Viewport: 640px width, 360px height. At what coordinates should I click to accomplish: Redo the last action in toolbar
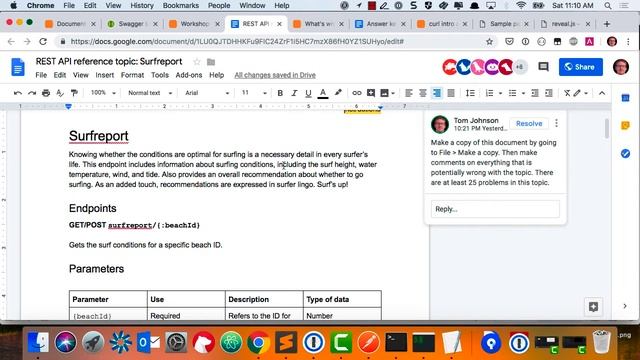point(32,93)
